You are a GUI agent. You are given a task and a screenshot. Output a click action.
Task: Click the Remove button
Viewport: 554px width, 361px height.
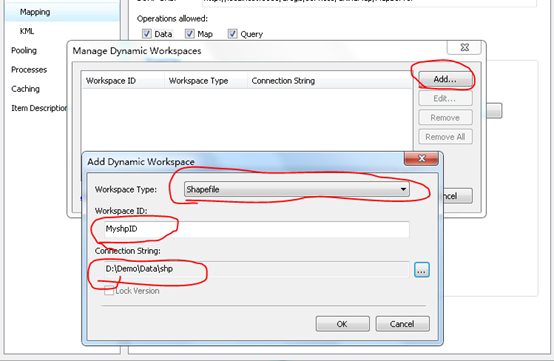445,118
